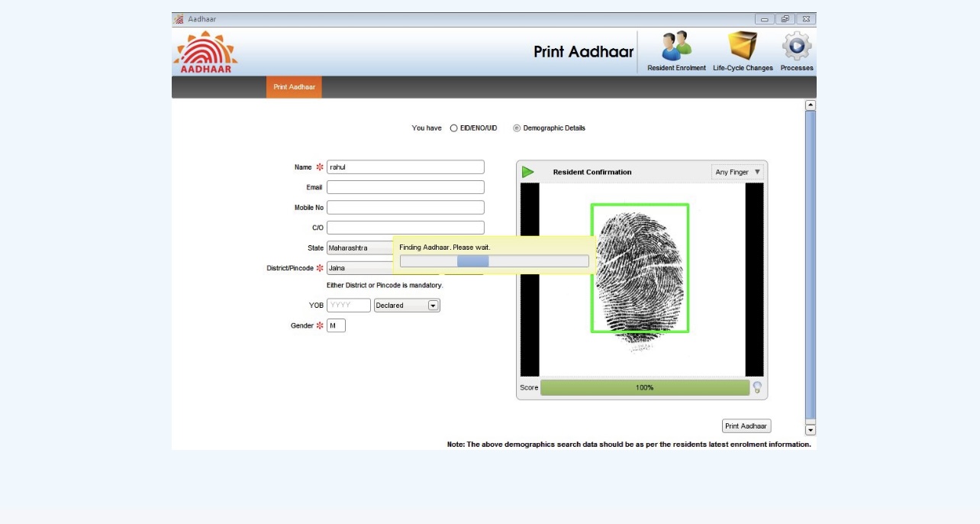Click the Finding Aadhaar progress bar

pyautogui.click(x=495, y=261)
